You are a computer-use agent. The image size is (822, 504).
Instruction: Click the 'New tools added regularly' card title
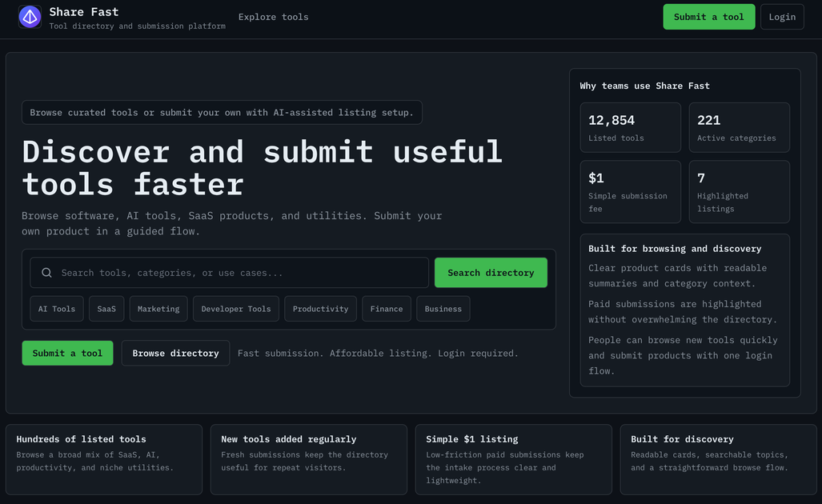289,439
